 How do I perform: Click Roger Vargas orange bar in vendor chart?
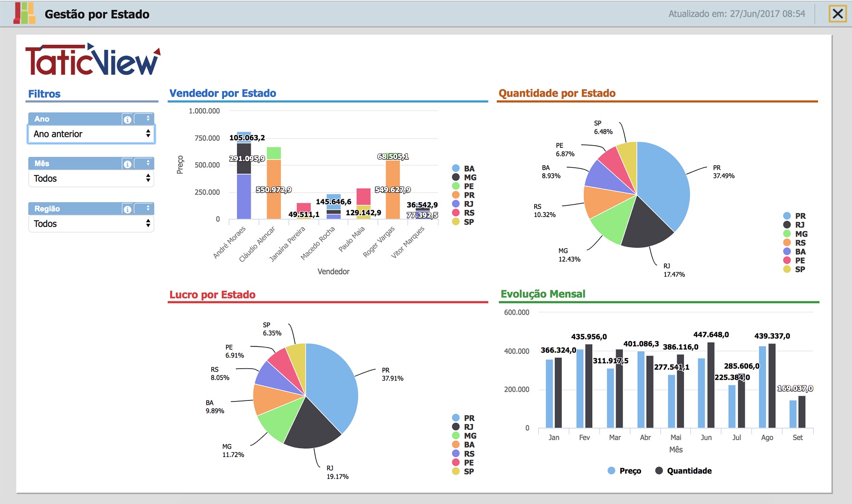coord(393,189)
